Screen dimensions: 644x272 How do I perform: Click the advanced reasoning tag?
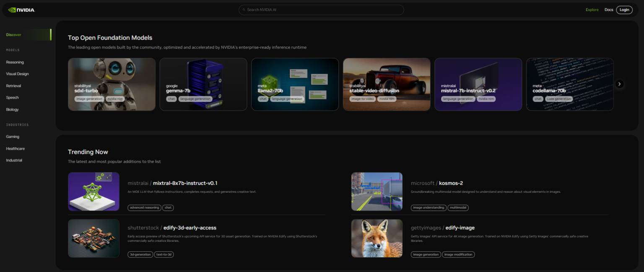coord(145,207)
